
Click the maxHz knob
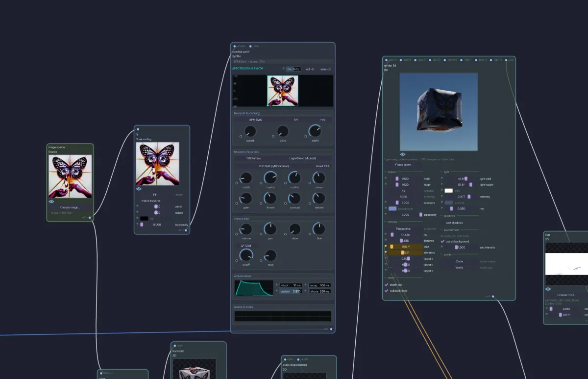click(270, 178)
